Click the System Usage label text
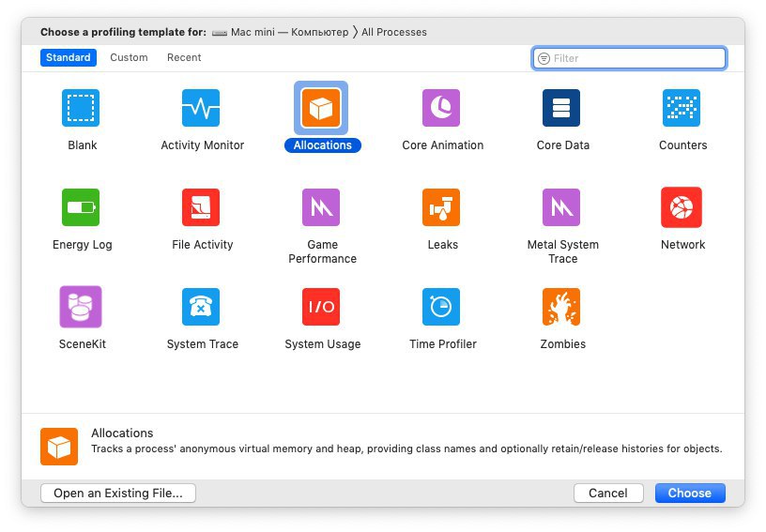 (323, 344)
